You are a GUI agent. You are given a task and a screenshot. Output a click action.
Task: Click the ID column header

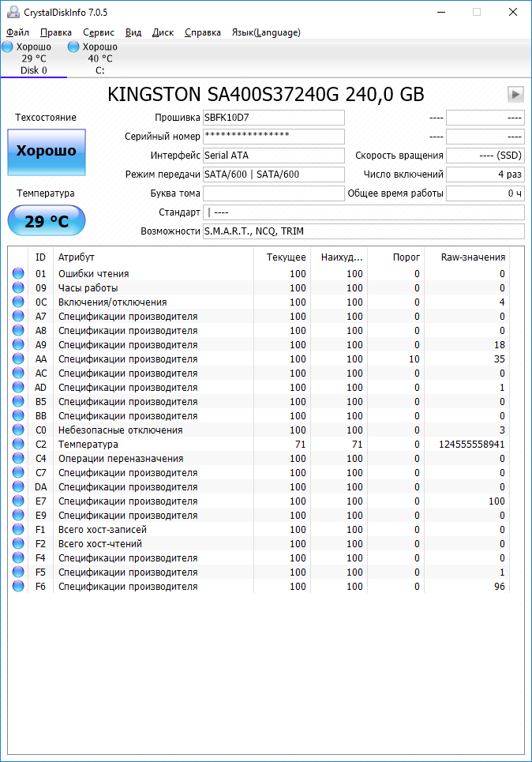click(41, 257)
